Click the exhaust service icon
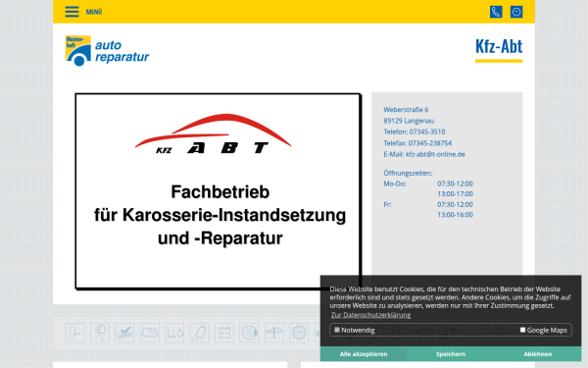 click(x=74, y=333)
